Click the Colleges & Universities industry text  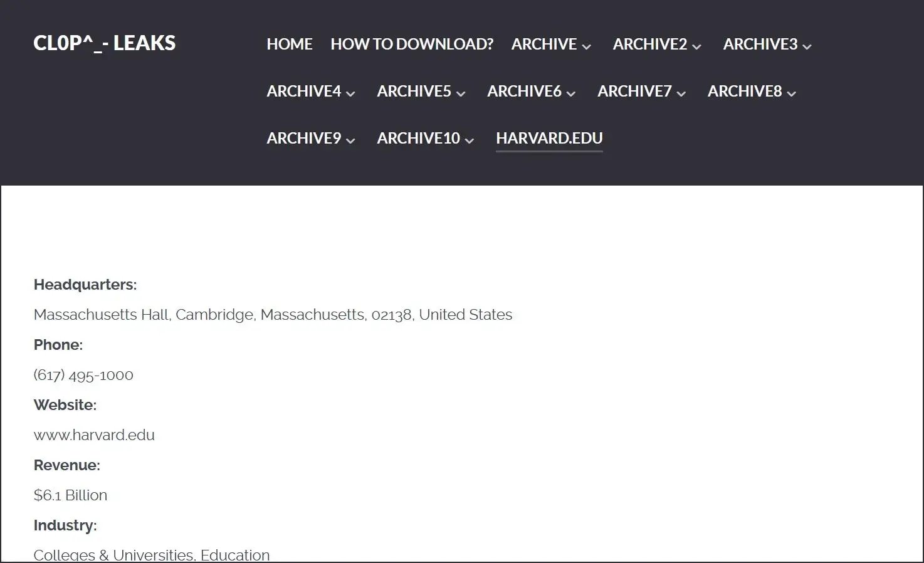coord(151,555)
